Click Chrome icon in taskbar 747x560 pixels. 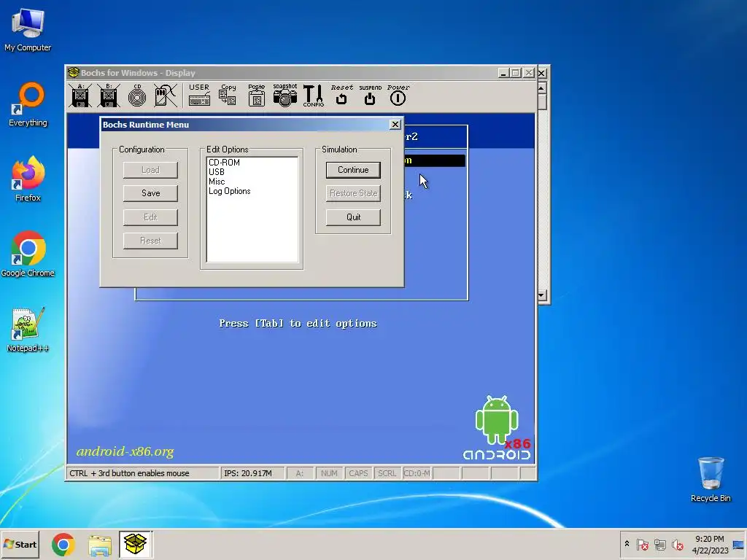coord(63,544)
